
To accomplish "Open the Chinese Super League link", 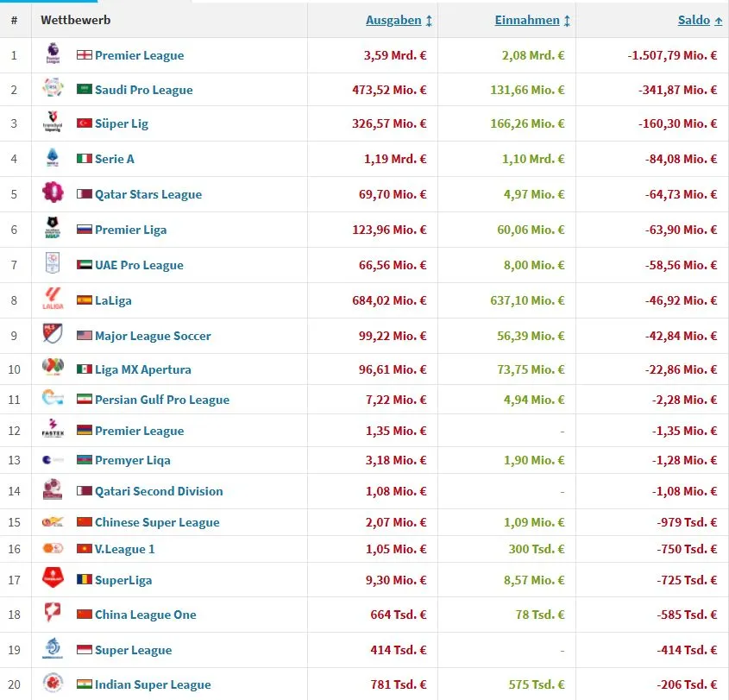I will (x=157, y=523).
